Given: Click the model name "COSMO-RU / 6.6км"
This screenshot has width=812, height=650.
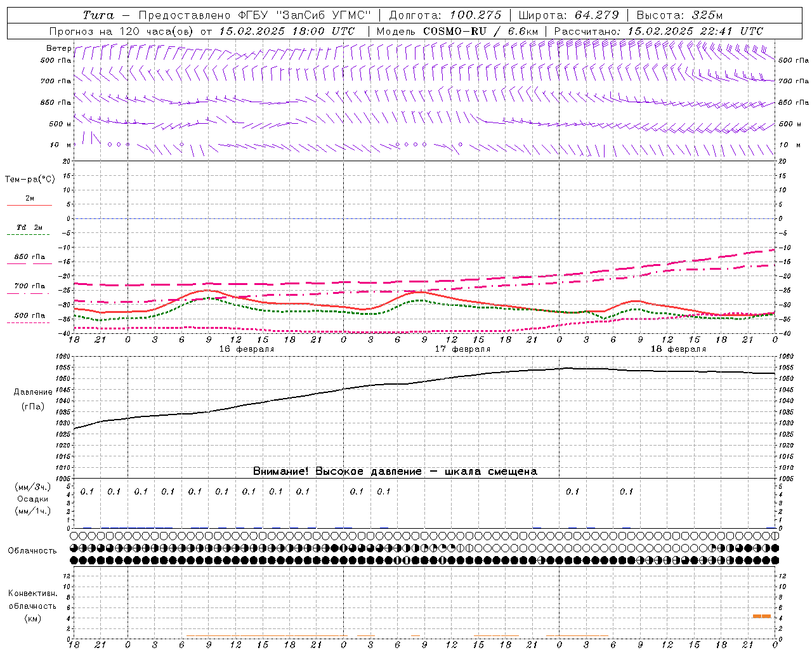Looking at the screenshot, I should pos(480,31).
